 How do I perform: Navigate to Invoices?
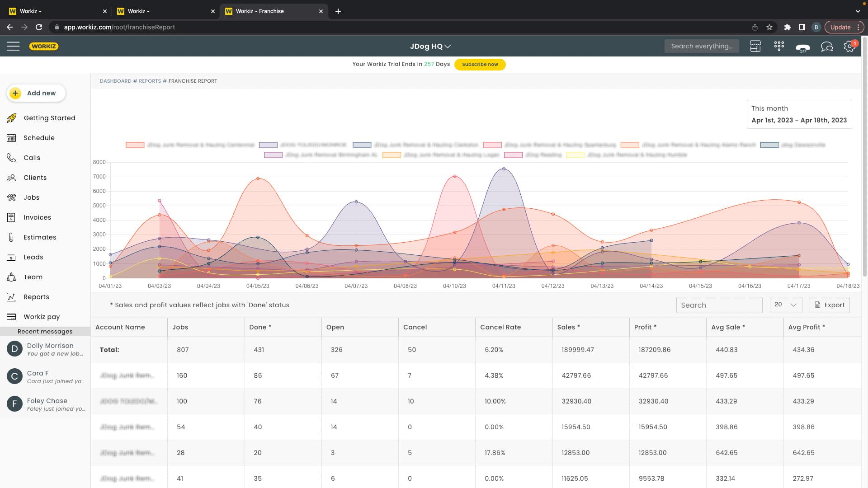37,217
